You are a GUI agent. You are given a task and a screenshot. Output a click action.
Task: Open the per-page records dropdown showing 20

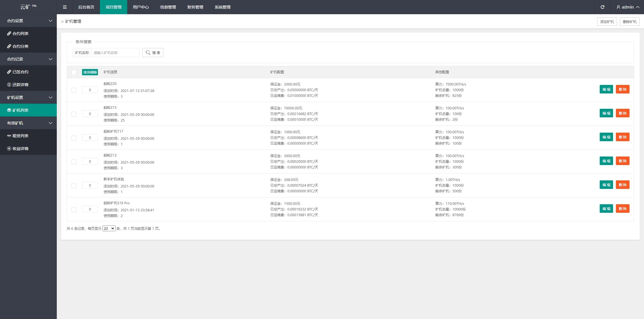(109, 228)
